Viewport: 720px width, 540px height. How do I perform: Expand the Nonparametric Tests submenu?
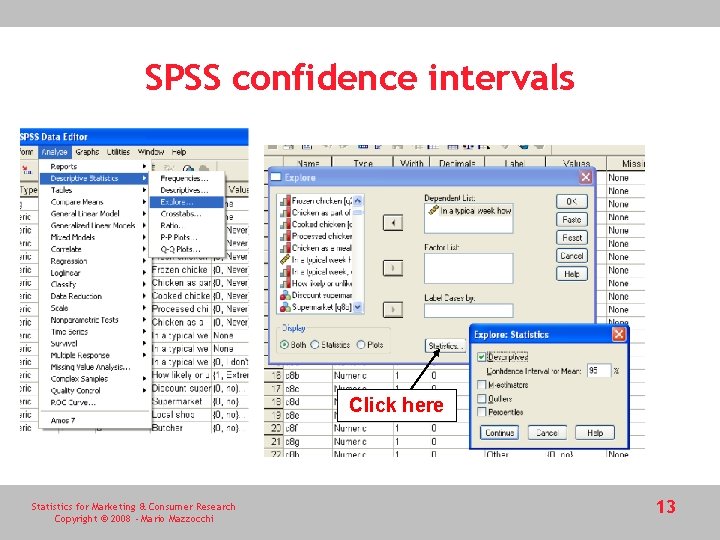[x=94, y=320]
